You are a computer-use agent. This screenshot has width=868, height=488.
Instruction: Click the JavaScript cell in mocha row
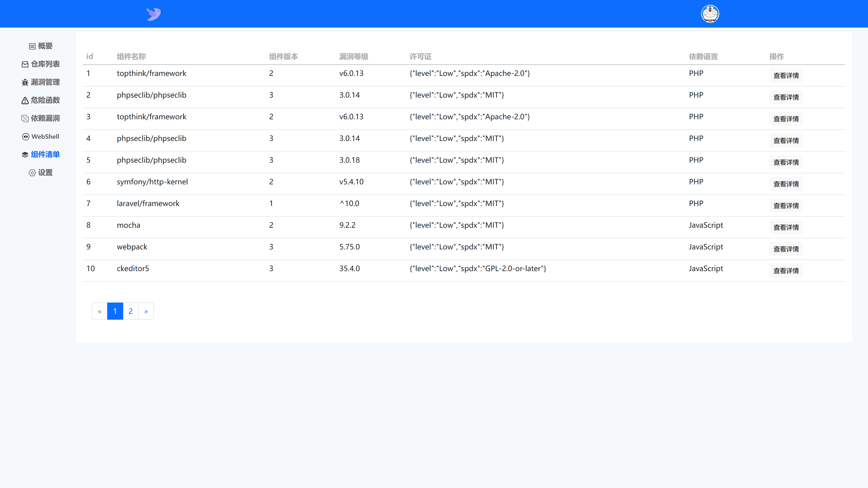point(705,225)
